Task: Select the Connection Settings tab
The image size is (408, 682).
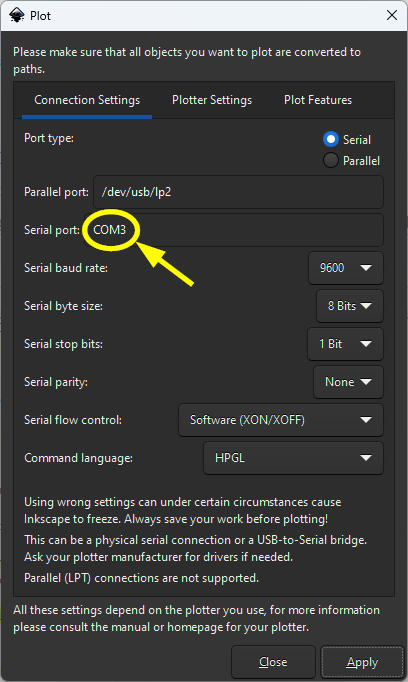Action: click(x=87, y=100)
